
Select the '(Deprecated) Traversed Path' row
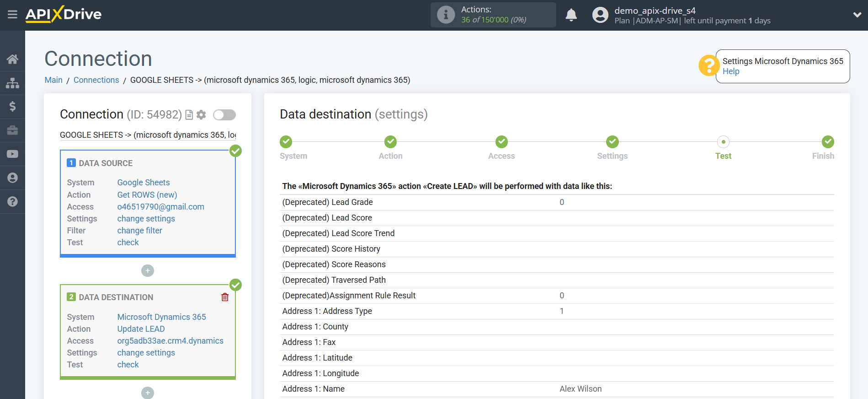pyautogui.click(x=557, y=280)
